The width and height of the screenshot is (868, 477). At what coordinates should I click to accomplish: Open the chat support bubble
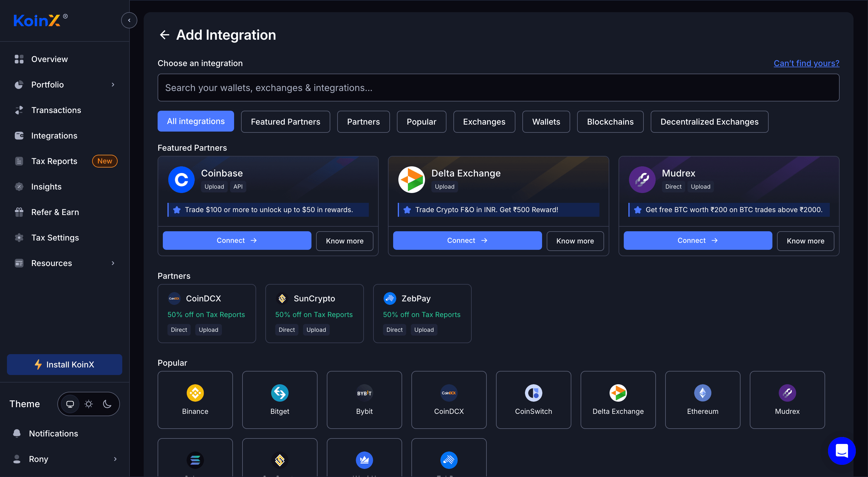click(841, 451)
